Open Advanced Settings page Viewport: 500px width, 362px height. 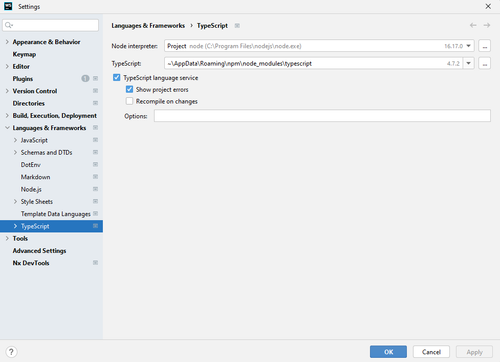pos(39,251)
